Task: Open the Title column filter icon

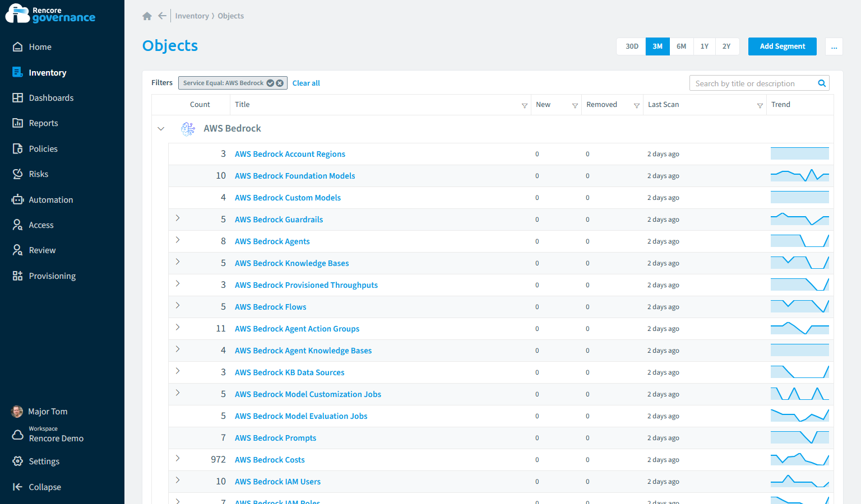Action: pyautogui.click(x=525, y=105)
